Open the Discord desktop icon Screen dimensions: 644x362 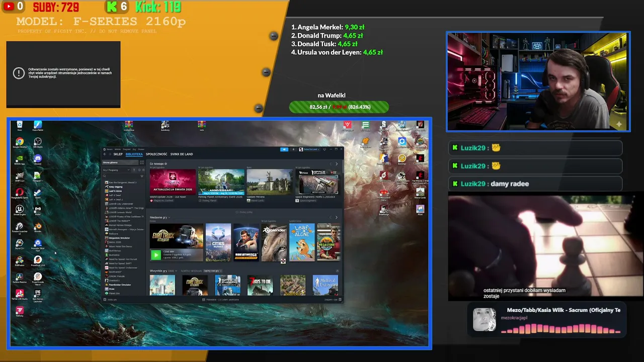[x=38, y=160]
